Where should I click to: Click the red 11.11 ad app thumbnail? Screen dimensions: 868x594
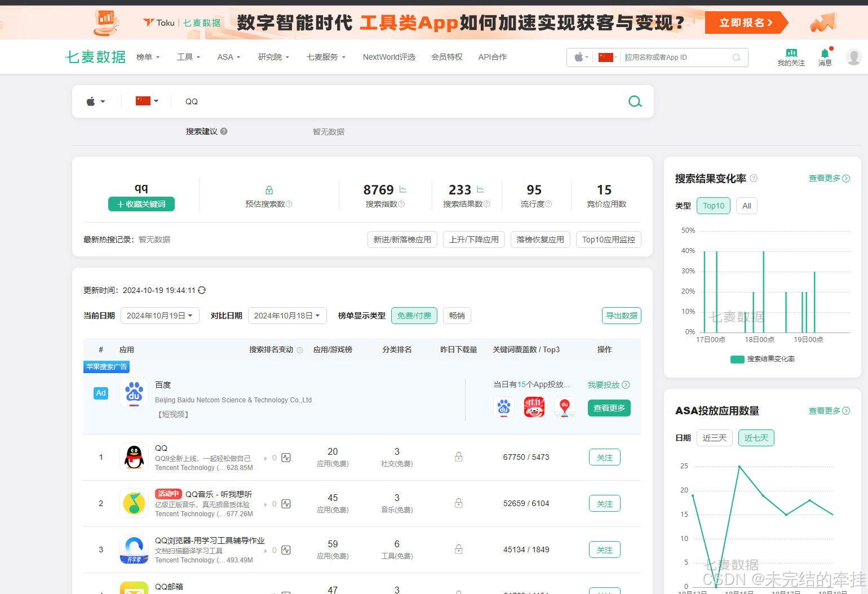click(534, 407)
